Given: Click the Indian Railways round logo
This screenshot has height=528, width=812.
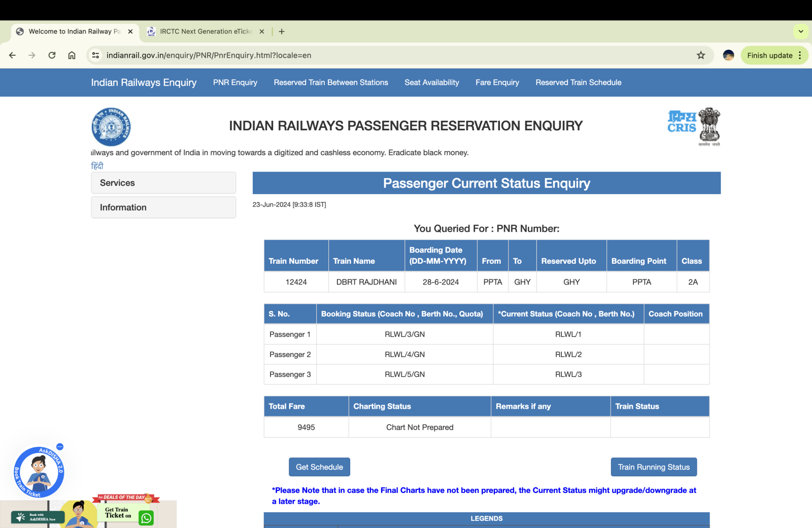Looking at the screenshot, I should 111,127.
